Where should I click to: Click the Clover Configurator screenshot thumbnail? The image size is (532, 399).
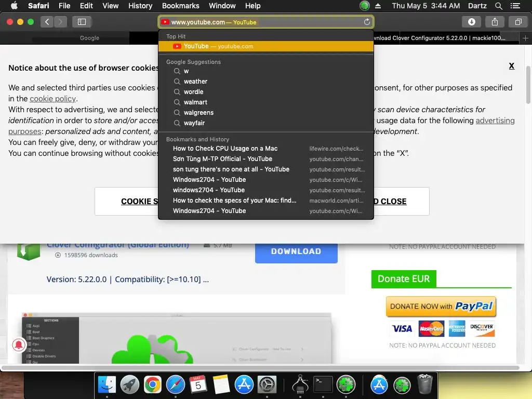177,338
